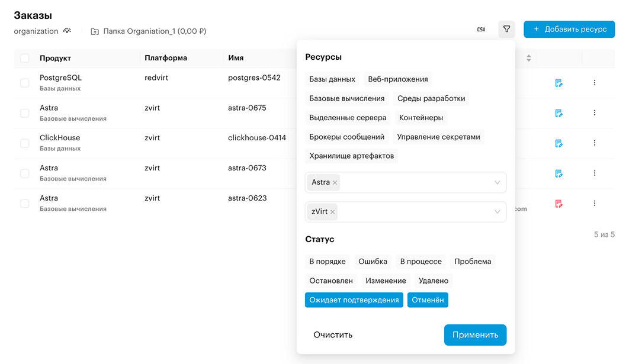Screen dimensions: 626x364
Task: Filter by Базовые вычисления resource chip
Action: tap(346, 99)
